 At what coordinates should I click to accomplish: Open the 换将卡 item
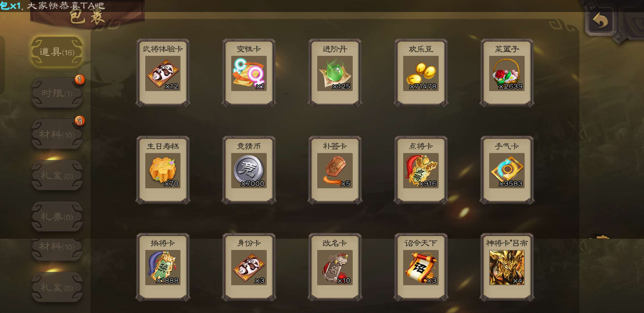click(163, 267)
